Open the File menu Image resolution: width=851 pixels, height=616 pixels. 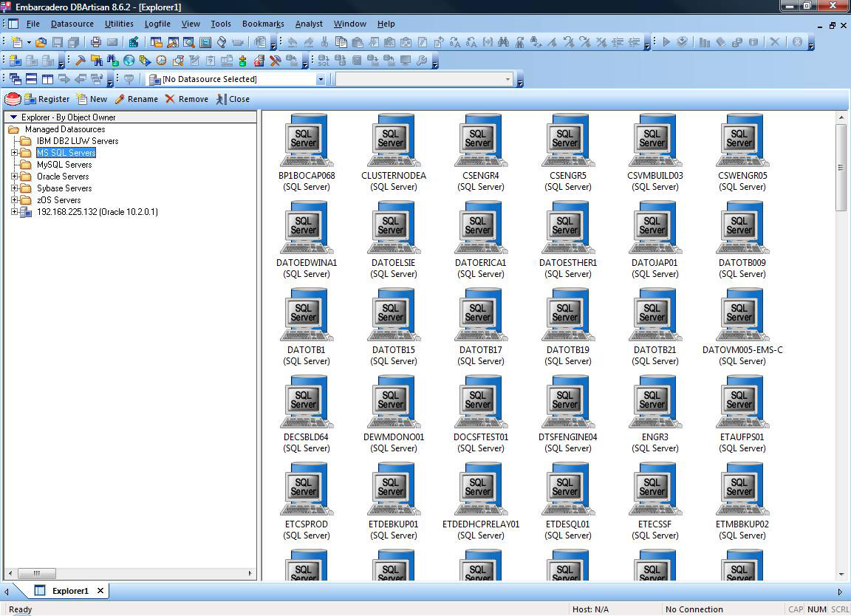point(33,24)
